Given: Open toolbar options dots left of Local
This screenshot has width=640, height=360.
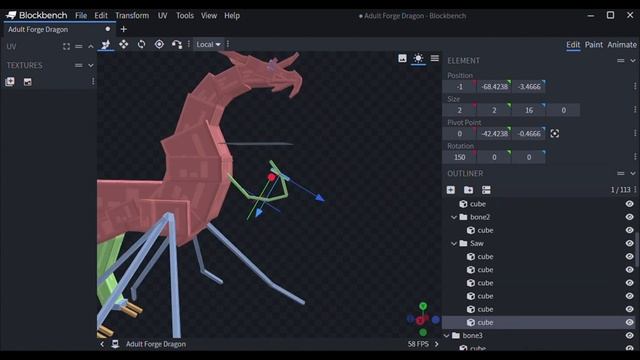Looking at the screenshot, I should point(189,44).
